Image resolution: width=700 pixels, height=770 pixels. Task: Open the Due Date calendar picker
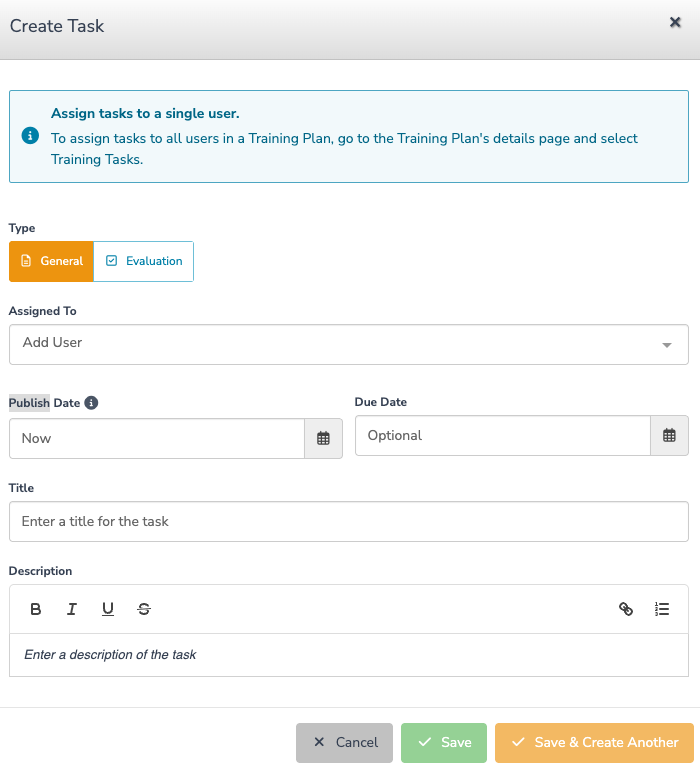click(669, 436)
